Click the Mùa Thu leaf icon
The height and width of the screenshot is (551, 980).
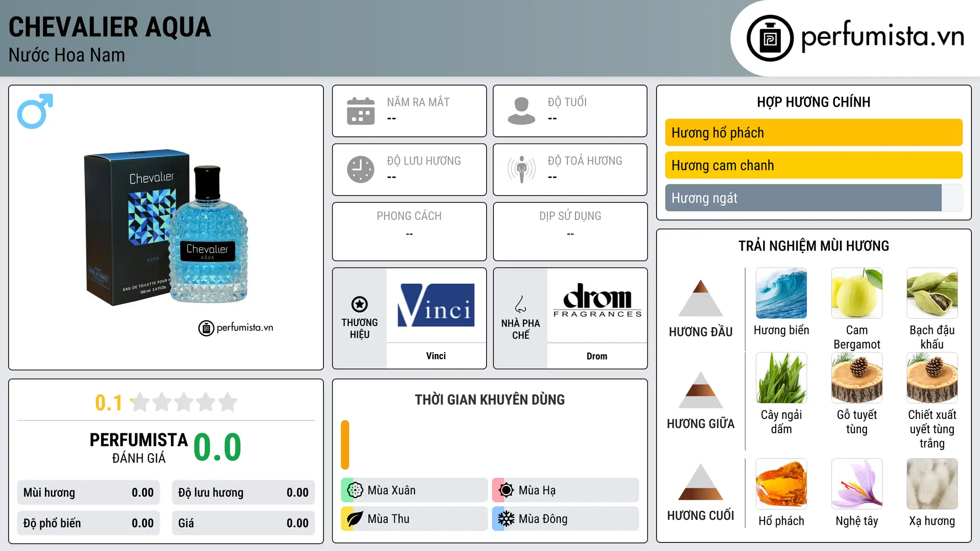pyautogui.click(x=355, y=519)
